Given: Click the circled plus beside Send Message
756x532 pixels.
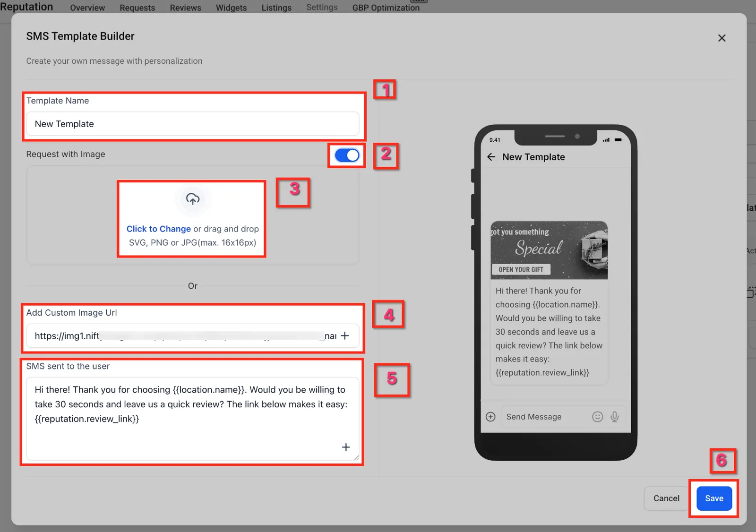Looking at the screenshot, I should click(490, 417).
